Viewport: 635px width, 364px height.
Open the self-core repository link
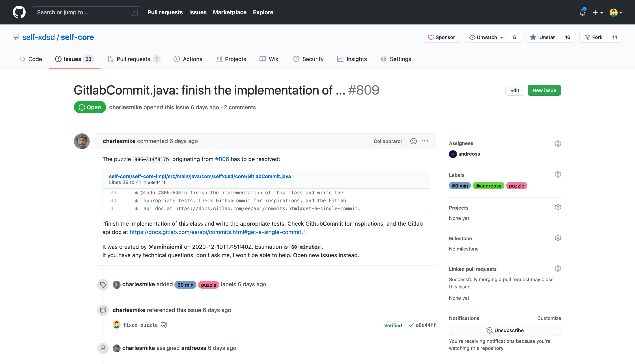[x=77, y=37]
